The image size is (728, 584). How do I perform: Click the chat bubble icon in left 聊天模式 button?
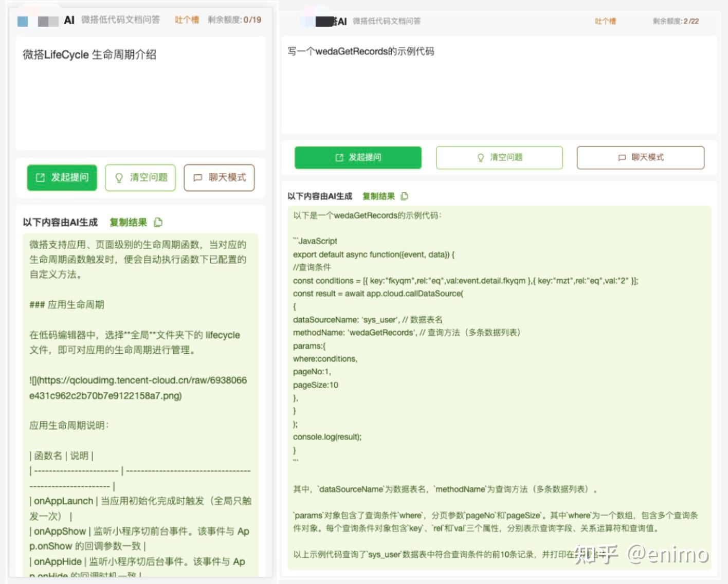pos(197,178)
